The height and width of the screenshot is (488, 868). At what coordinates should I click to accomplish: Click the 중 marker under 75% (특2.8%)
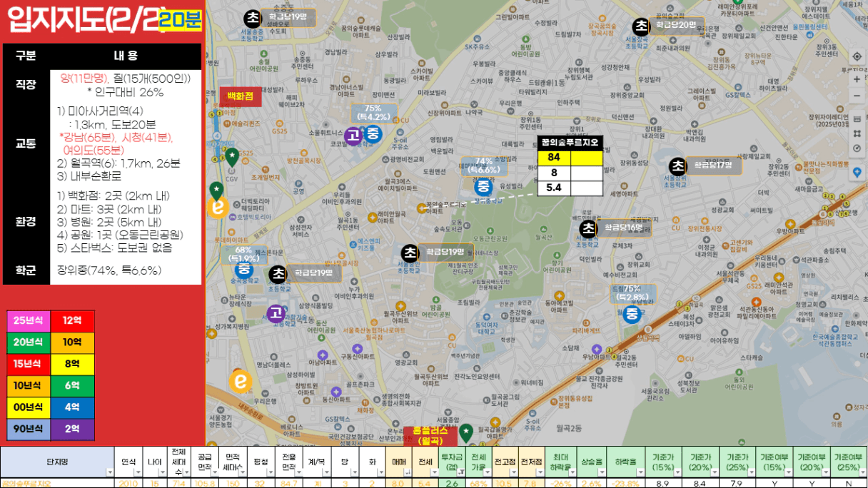(632, 314)
